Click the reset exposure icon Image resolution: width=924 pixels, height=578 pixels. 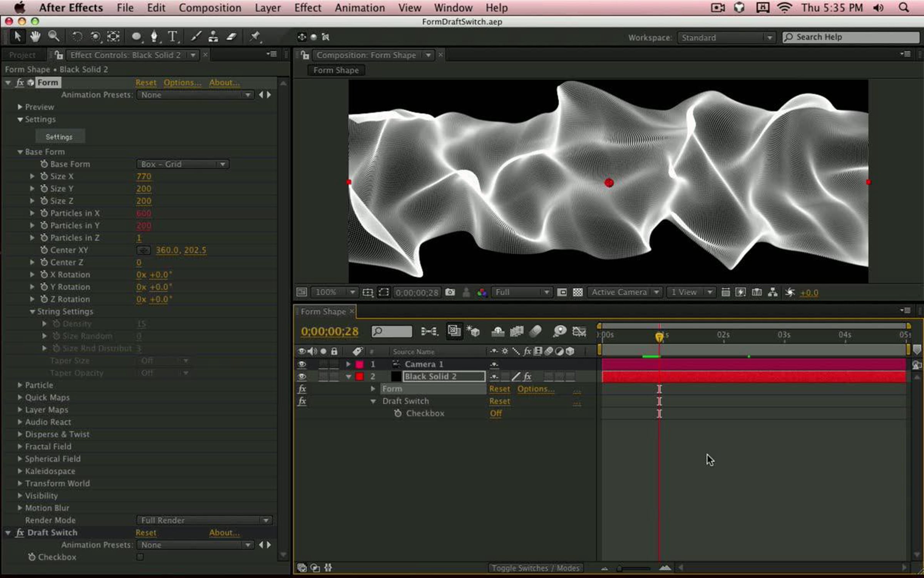(790, 292)
